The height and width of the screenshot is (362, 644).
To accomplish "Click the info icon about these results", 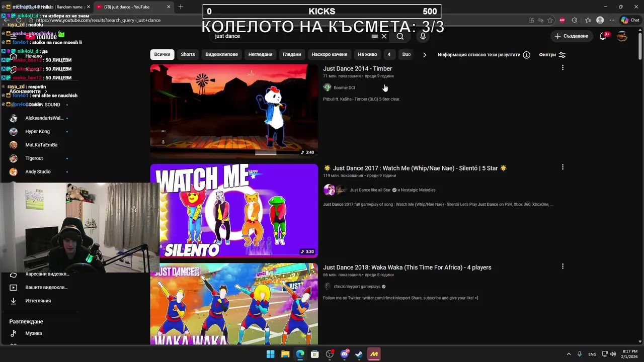I will tap(526, 54).
